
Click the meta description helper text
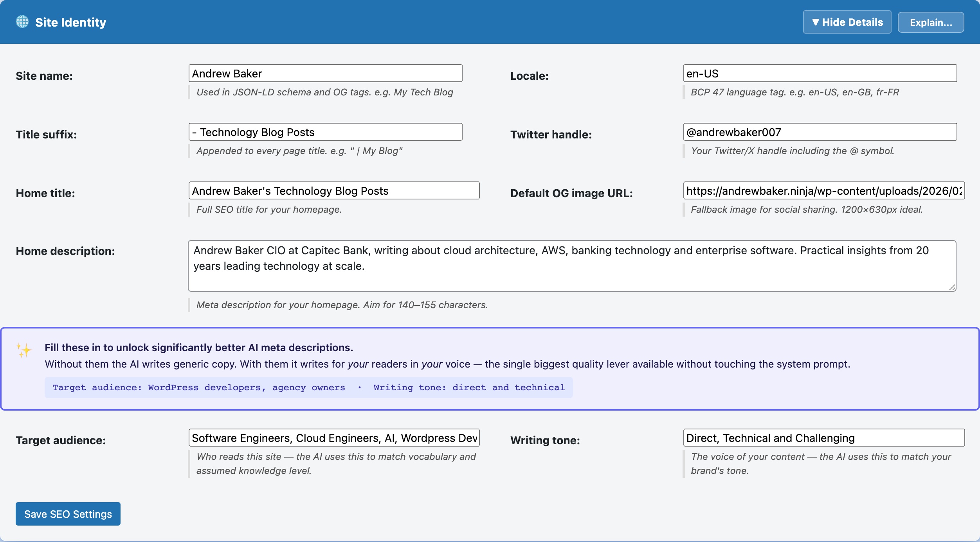pyautogui.click(x=342, y=305)
